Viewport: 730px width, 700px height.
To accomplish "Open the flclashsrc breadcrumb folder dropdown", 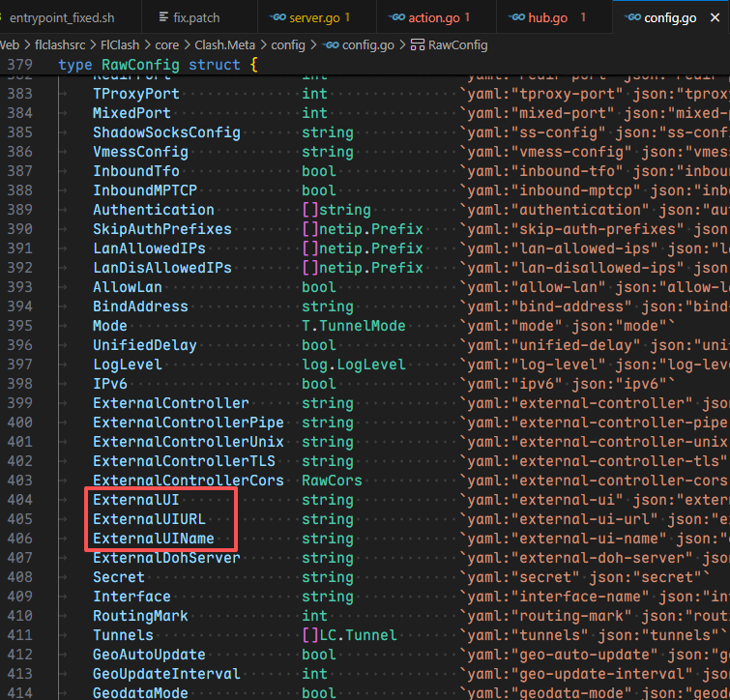I will [x=61, y=44].
